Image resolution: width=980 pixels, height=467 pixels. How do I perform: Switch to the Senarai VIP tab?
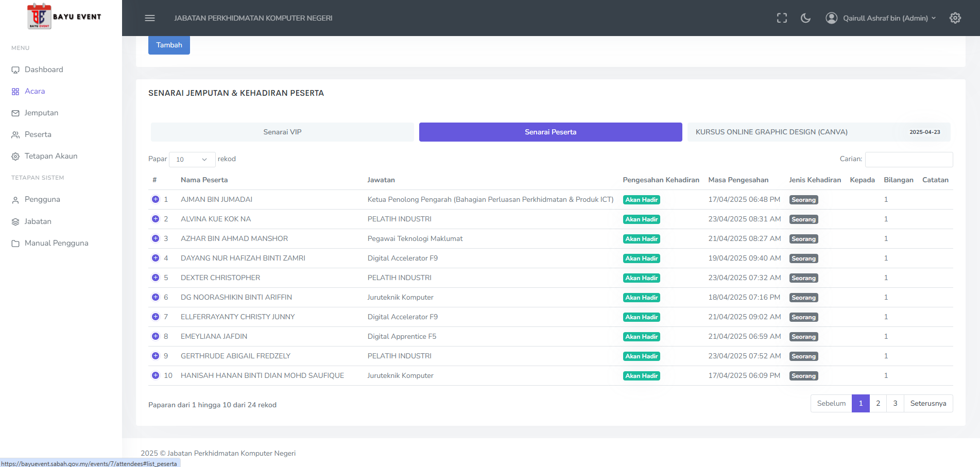coord(282,132)
